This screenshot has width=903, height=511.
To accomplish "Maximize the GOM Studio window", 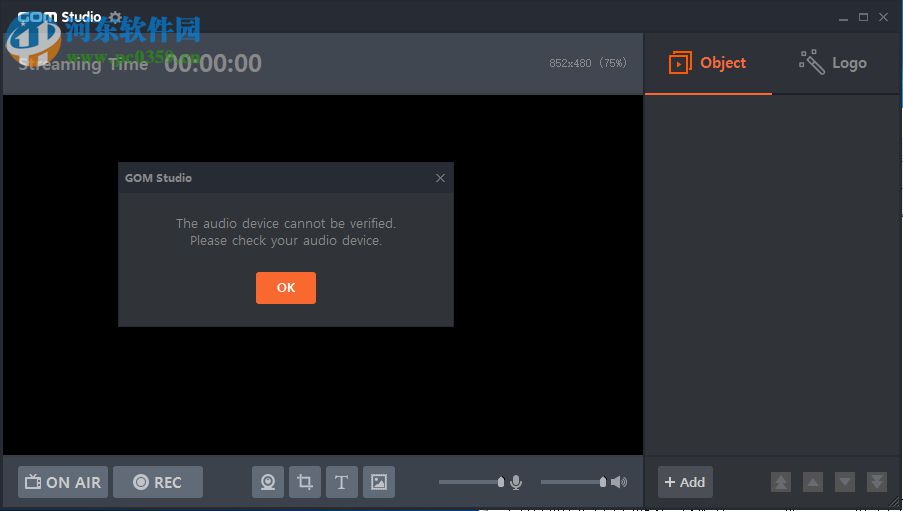I will tap(863, 17).
